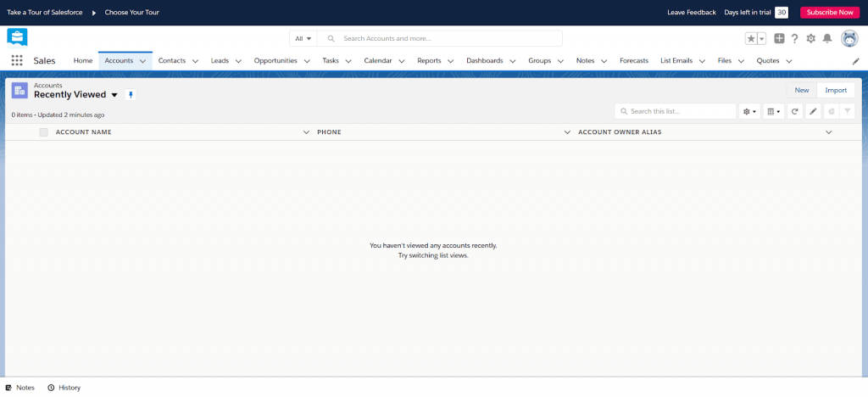Click the Import button
This screenshot has width=868, height=397.
click(x=836, y=90)
